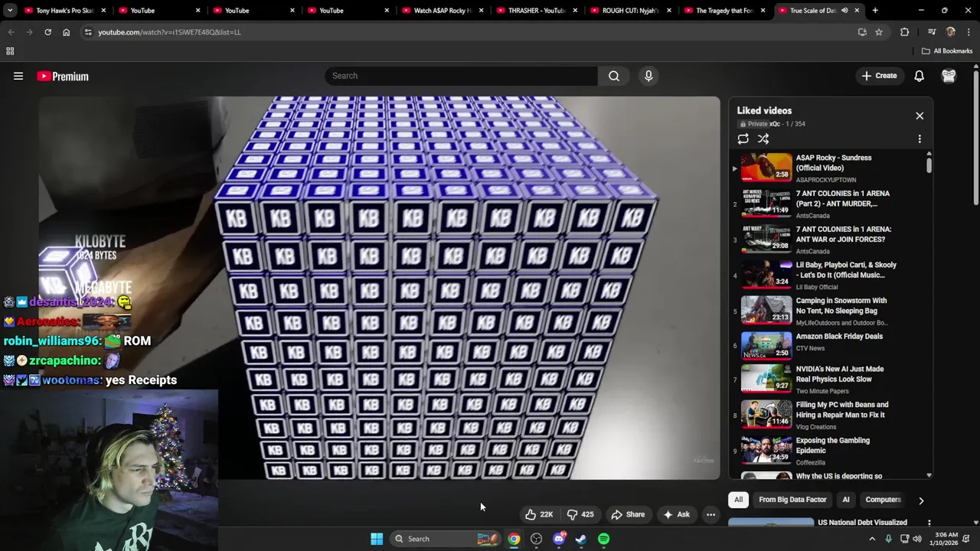
Task: Toggle shuffle playlist in Liked videos
Action: pyautogui.click(x=763, y=139)
